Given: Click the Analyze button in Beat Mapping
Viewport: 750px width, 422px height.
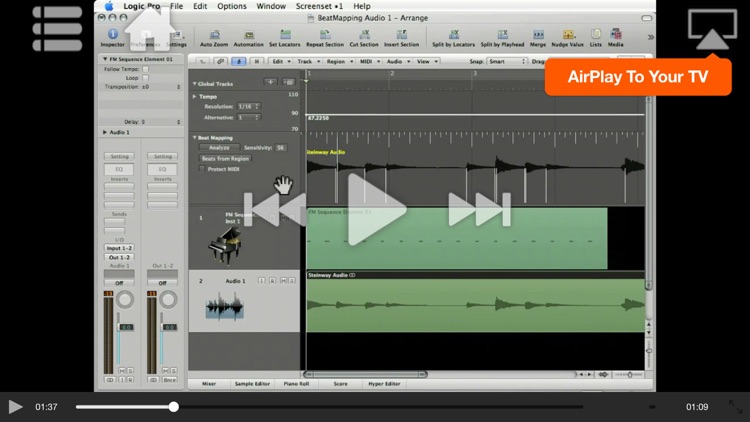Looking at the screenshot, I should [219, 148].
